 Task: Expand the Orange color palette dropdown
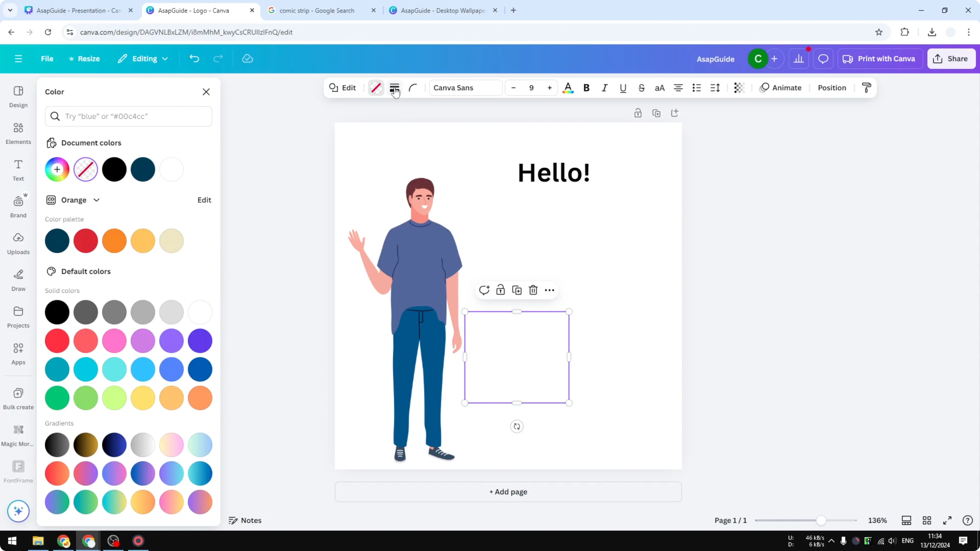[97, 200]
